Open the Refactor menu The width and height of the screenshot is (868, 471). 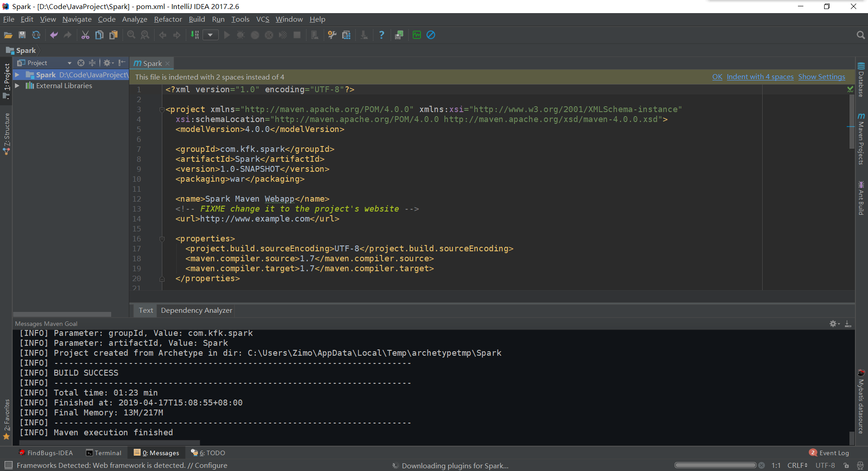coord(168,19)
